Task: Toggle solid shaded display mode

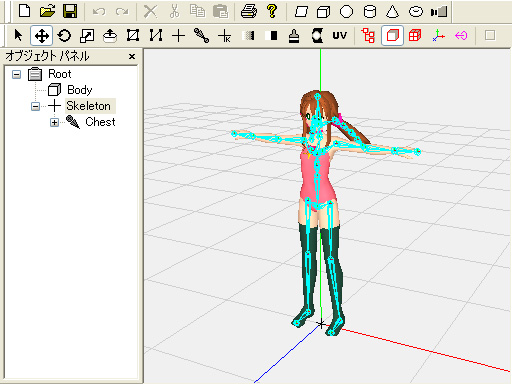Action: point(392,35)
